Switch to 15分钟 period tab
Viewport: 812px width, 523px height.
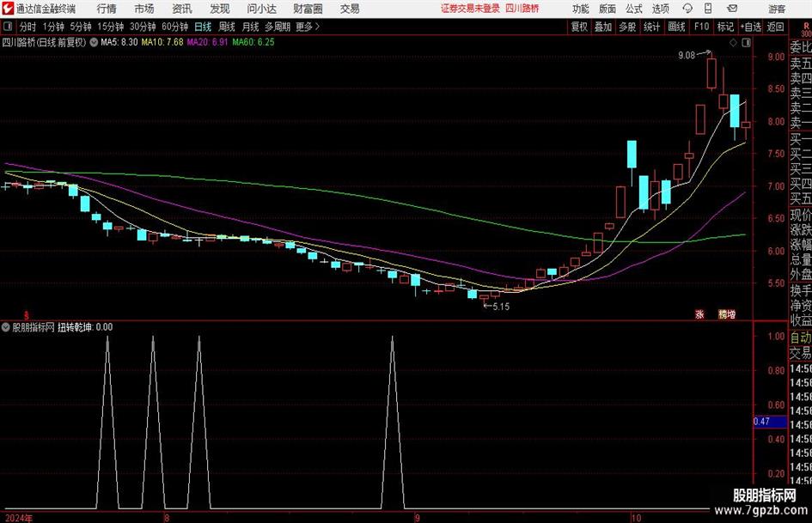111,27
